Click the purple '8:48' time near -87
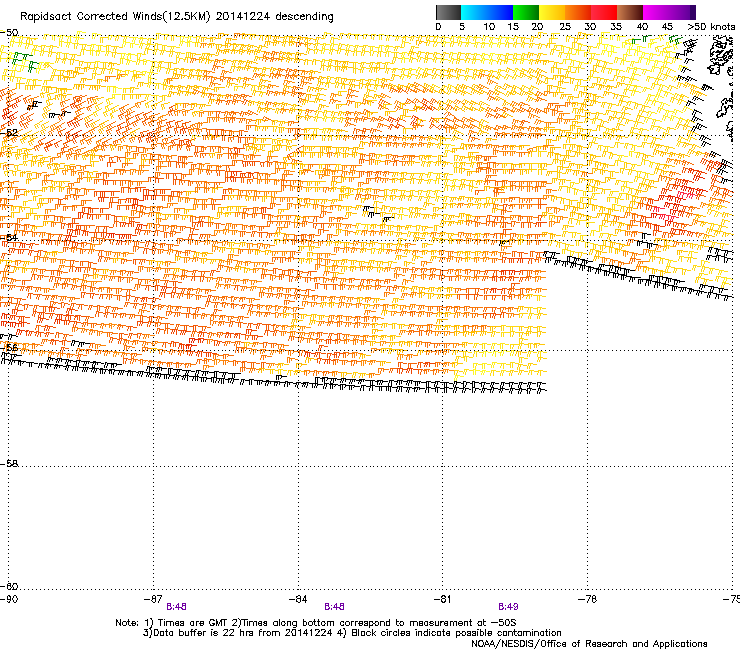Viewport: 740px width, 650px height. click(x=177, y=607)
